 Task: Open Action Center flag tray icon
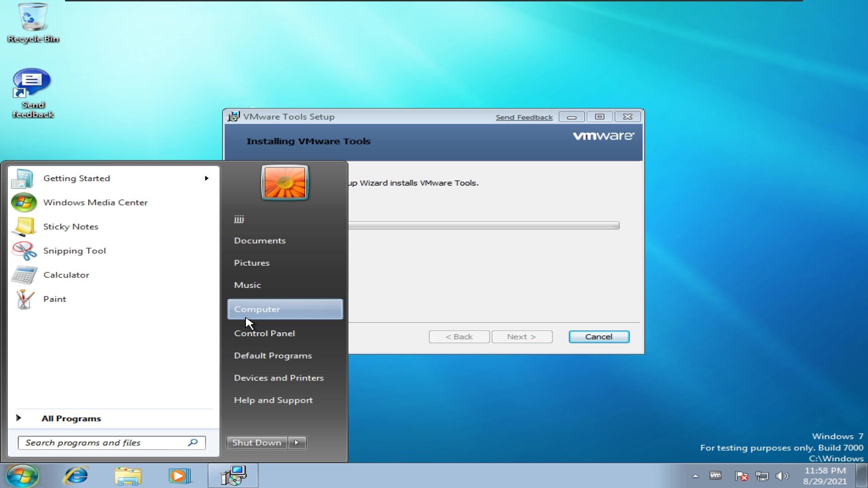[741, 476]
